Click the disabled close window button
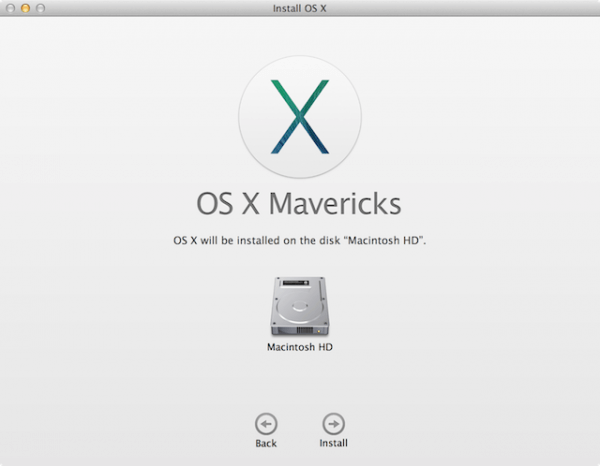 coord(10,8)
